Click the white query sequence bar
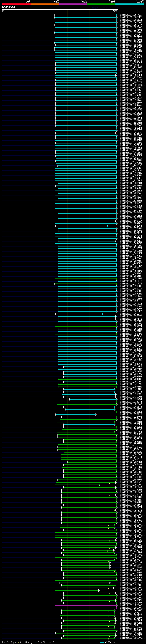This screenshot has height=644, width=146. [60, 9]
